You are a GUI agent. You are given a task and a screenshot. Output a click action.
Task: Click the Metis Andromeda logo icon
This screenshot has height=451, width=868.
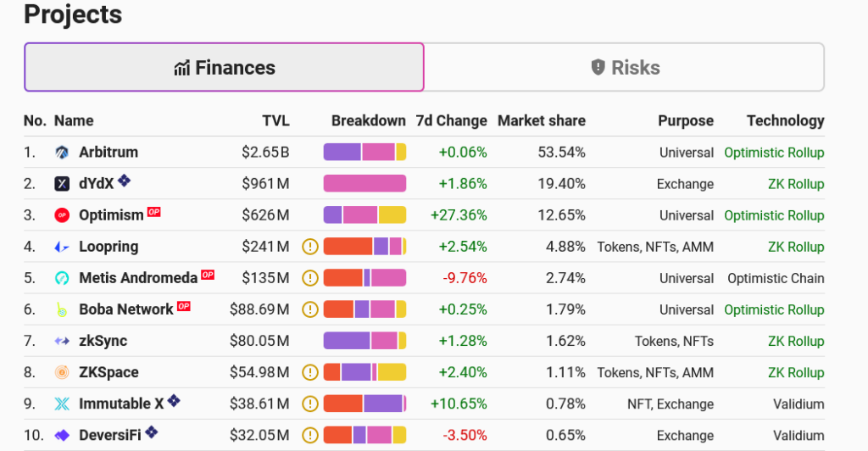62,278
